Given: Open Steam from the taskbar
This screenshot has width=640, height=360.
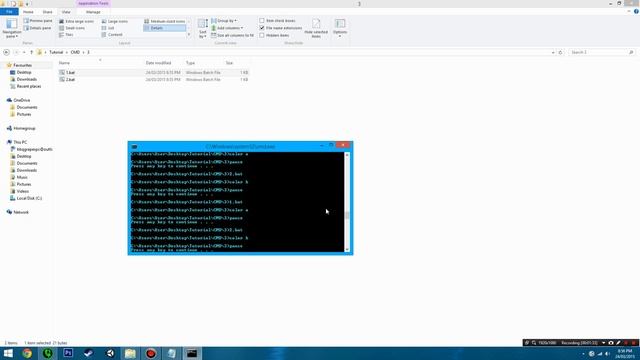Looking at the screenshot, I should [89, 353].
